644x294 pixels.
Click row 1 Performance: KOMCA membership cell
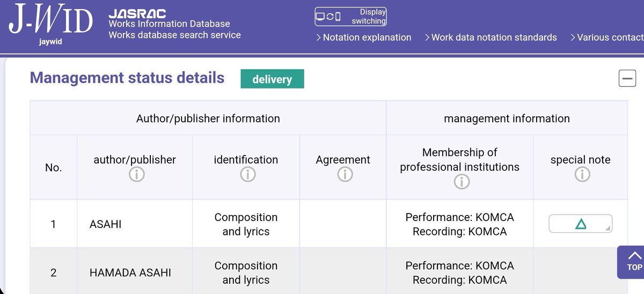click(x=460, y=224)
